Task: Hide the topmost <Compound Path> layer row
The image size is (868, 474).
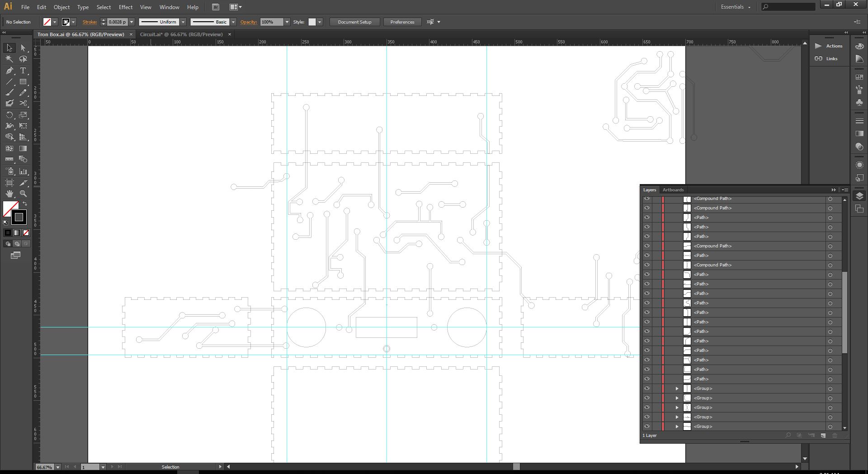Action: (647, 199)
